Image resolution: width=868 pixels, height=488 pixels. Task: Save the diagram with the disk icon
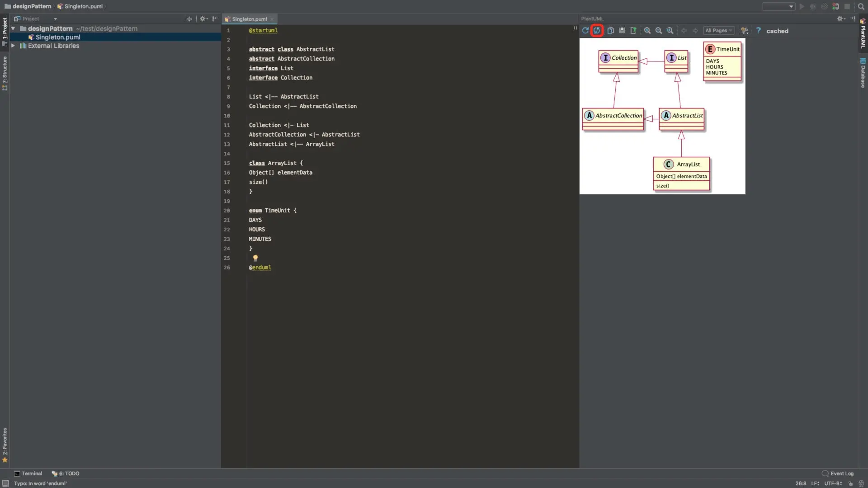point(622,31)
